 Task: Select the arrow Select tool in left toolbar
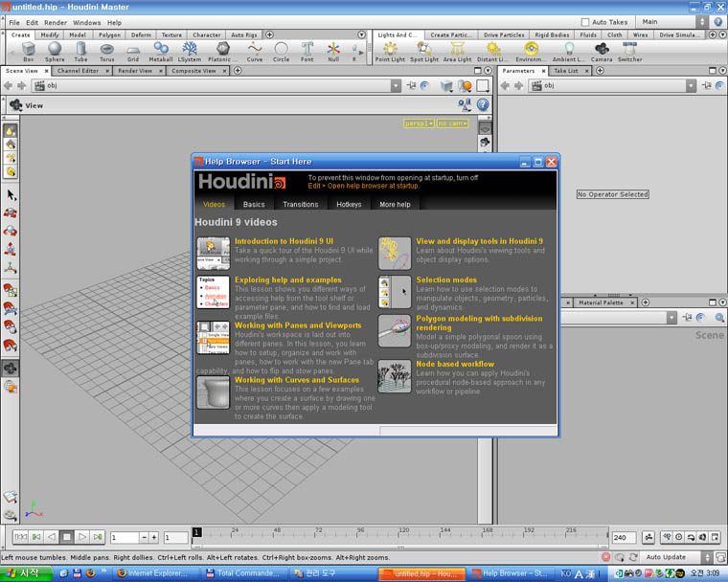11,195
